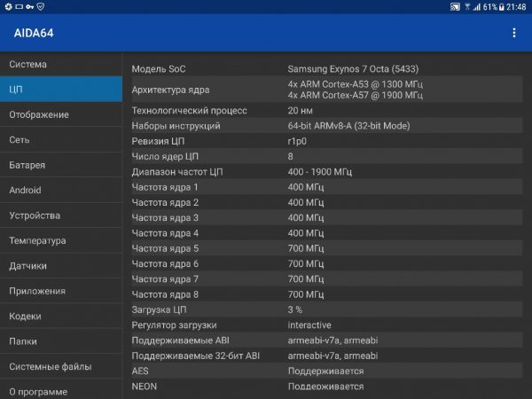The image size is (532, 399).
Task: Tap the aperture-shaped icon in status bar
Action: (x=9, y=7)
